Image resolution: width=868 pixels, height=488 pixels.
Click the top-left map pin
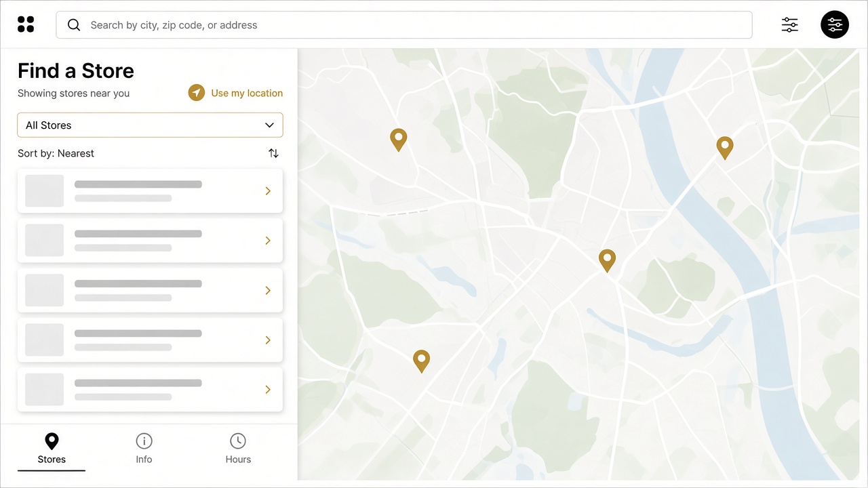399,140
